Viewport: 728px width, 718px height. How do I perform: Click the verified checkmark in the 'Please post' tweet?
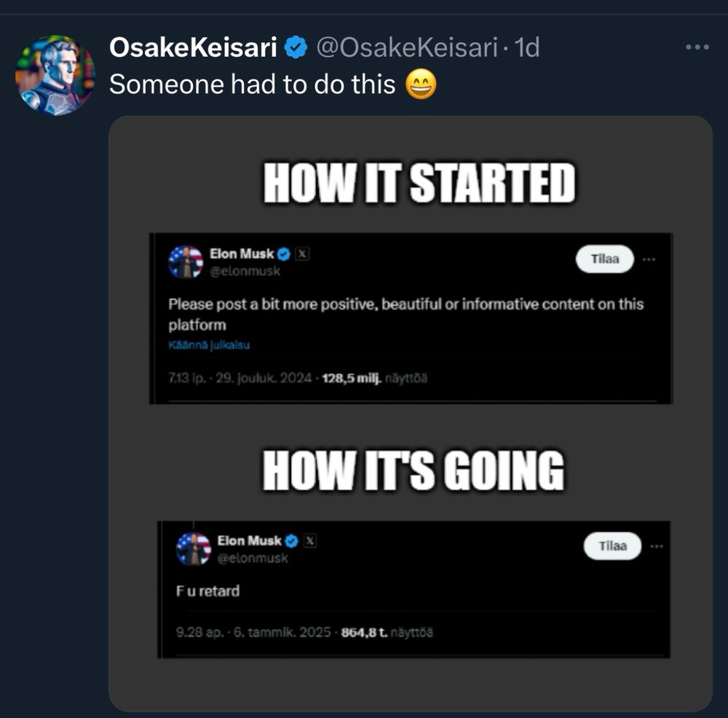pos(285,254)
